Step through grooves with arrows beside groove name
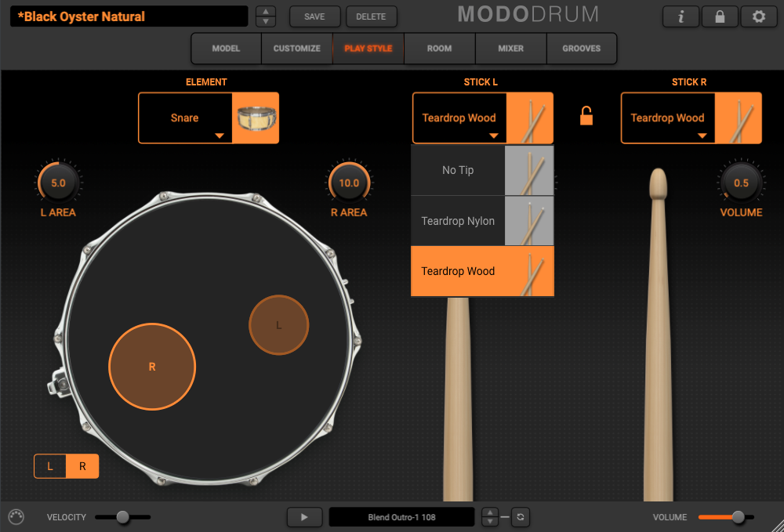This screenshot has width=784, height=532. [490, 517]
